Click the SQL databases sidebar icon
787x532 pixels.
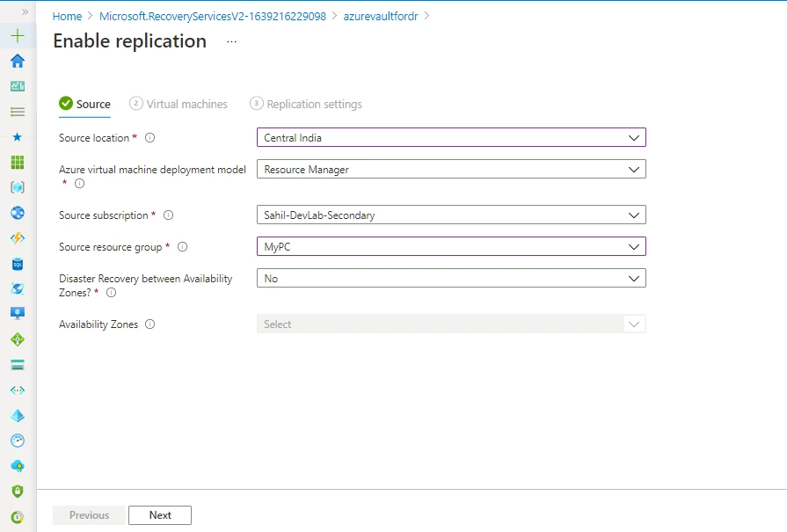coord(17,263)
